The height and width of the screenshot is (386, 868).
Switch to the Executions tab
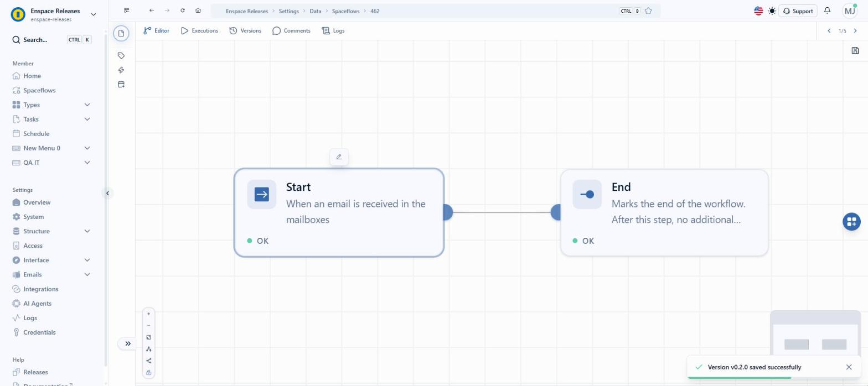pos(199,30)
